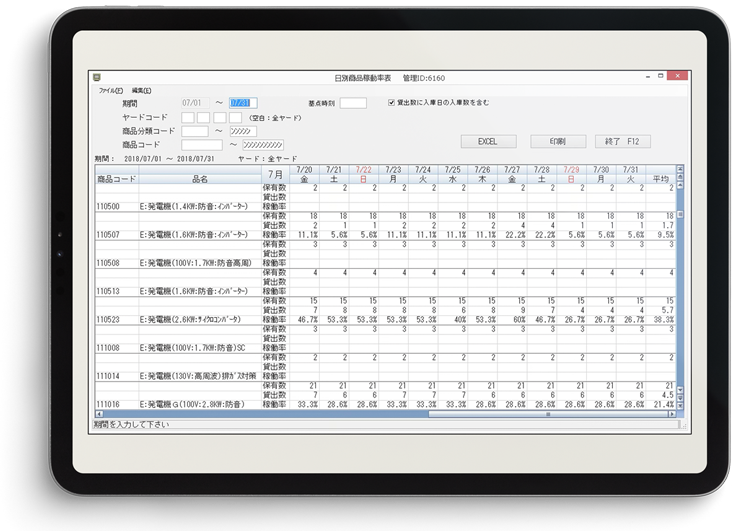Click the status bar text 期間を入力して下さい
The image size is (734, 531).
(131, 425)
